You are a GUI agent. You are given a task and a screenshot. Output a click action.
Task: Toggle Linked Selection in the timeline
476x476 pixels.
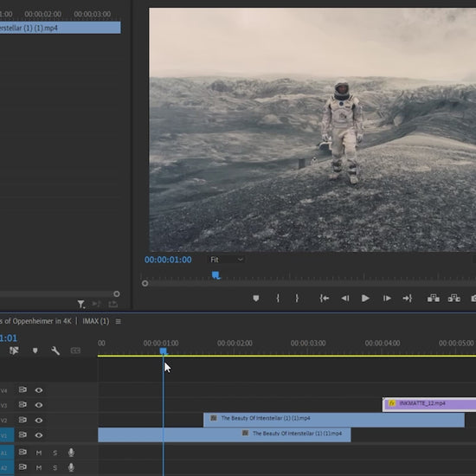(x=14, y=351)
